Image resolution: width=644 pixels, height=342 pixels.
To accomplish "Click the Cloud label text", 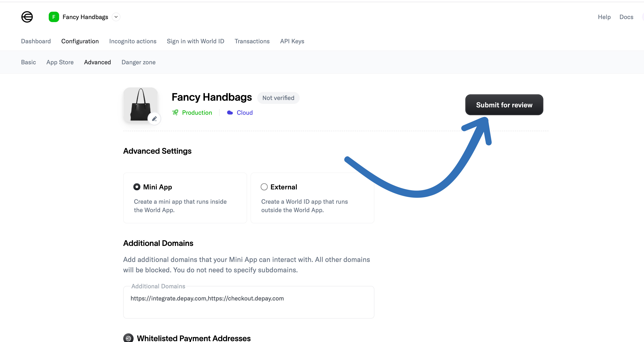I will 244,113.
